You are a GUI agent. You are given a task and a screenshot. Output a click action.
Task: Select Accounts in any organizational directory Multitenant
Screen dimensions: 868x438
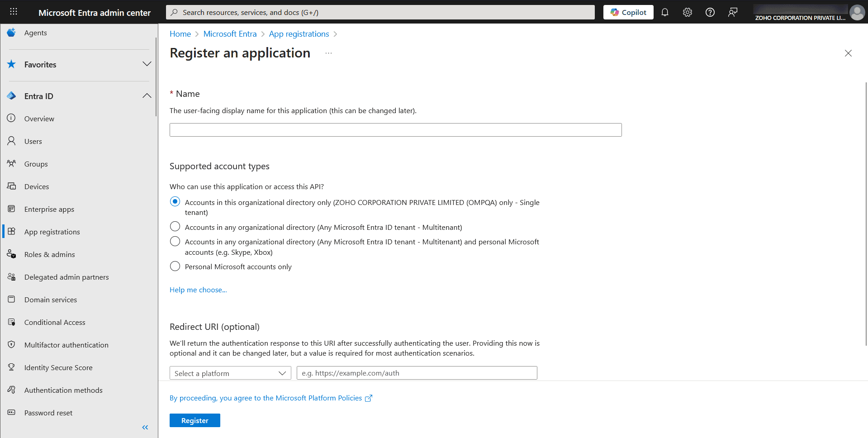point(175,226)
